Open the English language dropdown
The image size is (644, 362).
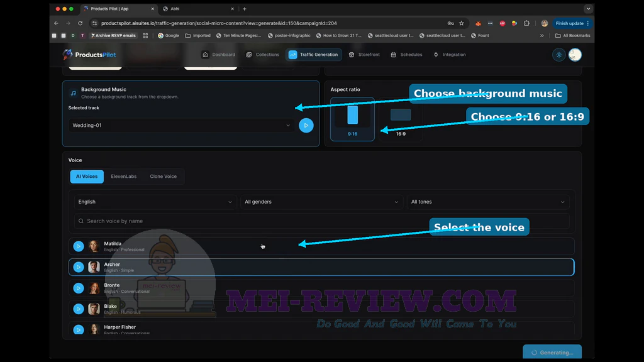155,202
